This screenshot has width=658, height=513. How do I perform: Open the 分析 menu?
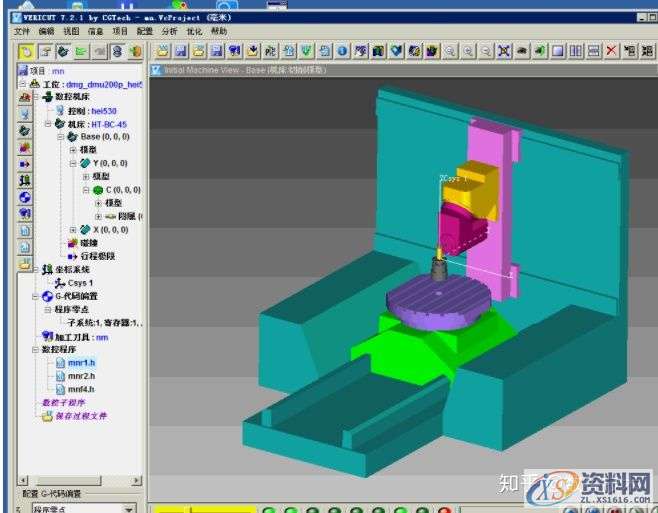tap(169, 31)
